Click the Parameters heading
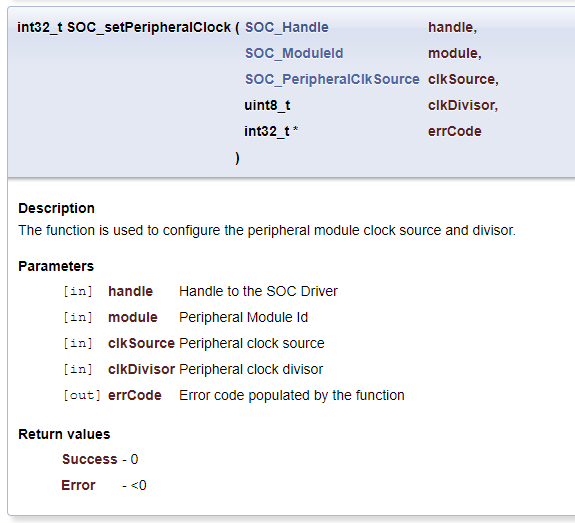This screenshot has width=575, height=523. click(56, 266)
